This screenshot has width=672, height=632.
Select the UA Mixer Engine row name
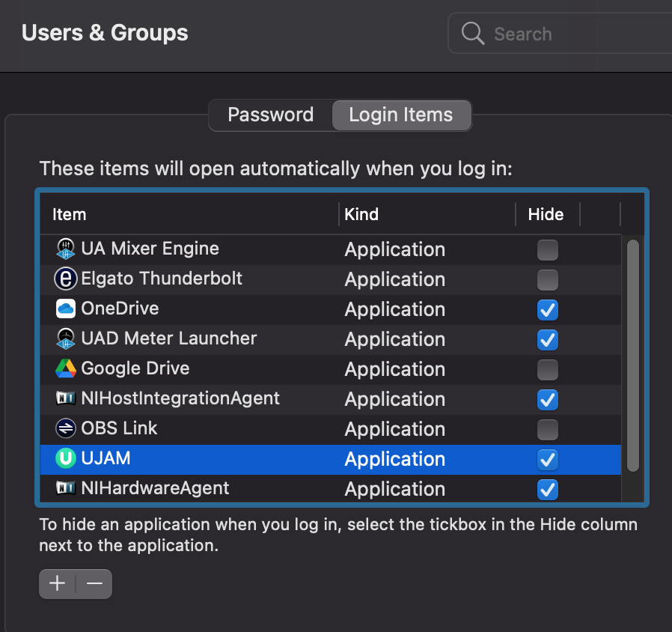coord(150,249)
